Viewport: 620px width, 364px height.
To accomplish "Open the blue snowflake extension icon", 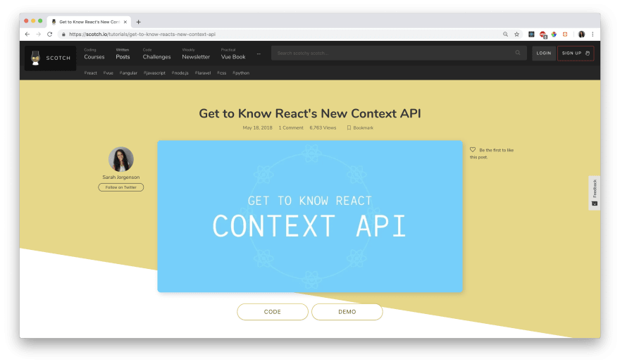I will pos(531,34).
